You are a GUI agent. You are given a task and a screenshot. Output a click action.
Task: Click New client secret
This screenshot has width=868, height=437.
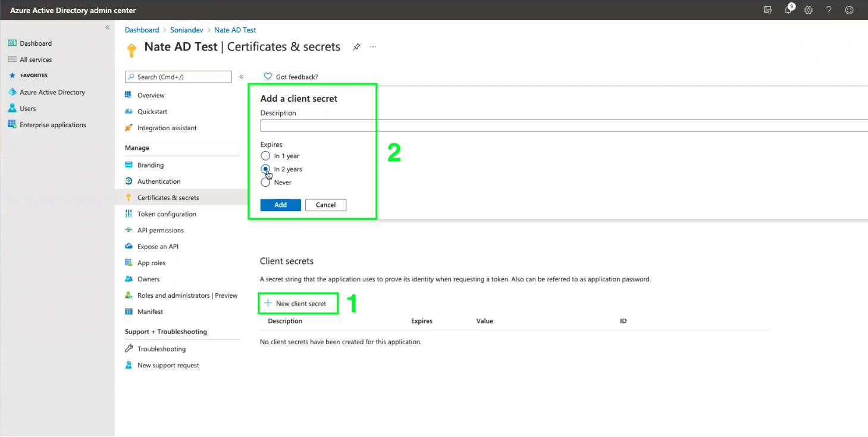click(x=296, y=303)
